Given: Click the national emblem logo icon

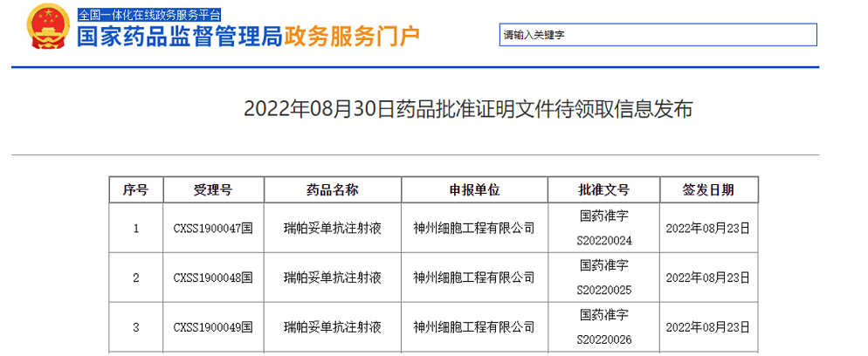Looking at the screenshot, I should click(48, 27).
